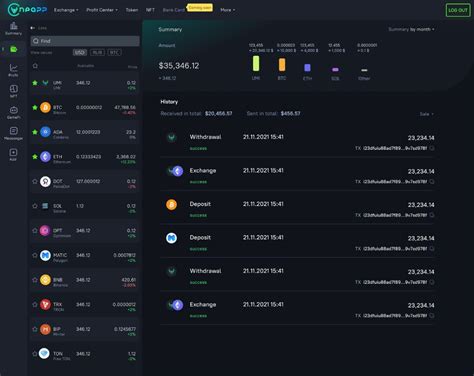Screen dimensions: 474x376
Task: Click the $35,346.12 total amount
Action: pos(179,66)
